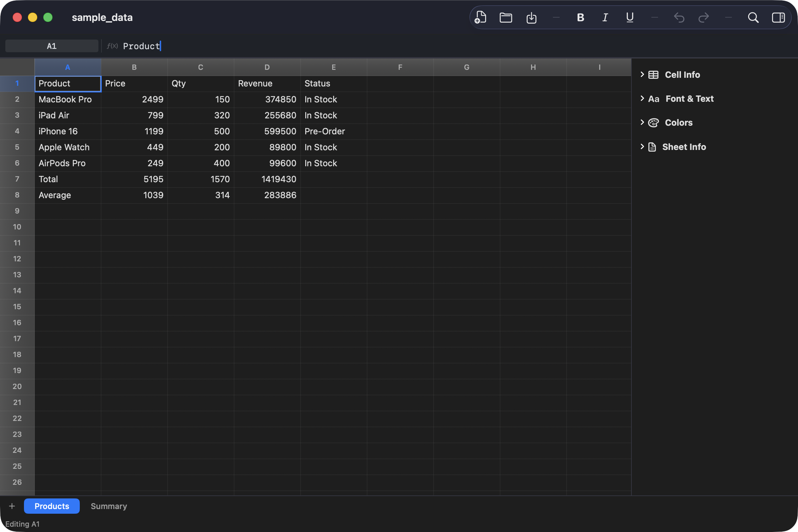This screenshot has height=532, width=798.
Task: Toggle underline formatting
Action: [629, 17]
